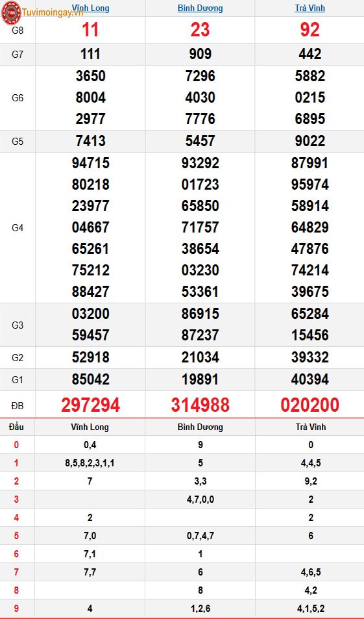Click the G8 row label

18,31
